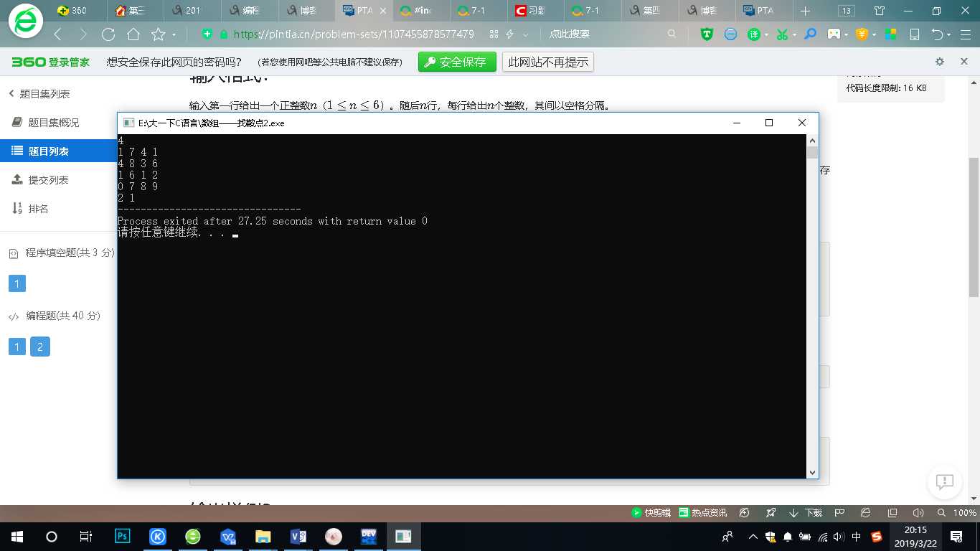Click the taskbar clock showing 20:15
Viewport: 980px width, 551px height.
point(916,537)
